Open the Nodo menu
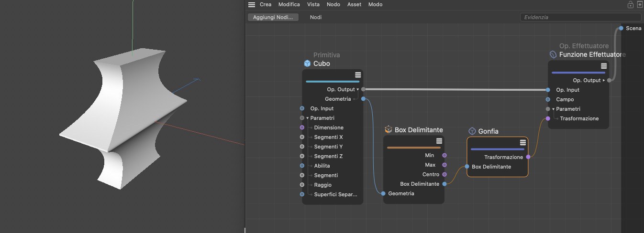 (x=333, y=5)
